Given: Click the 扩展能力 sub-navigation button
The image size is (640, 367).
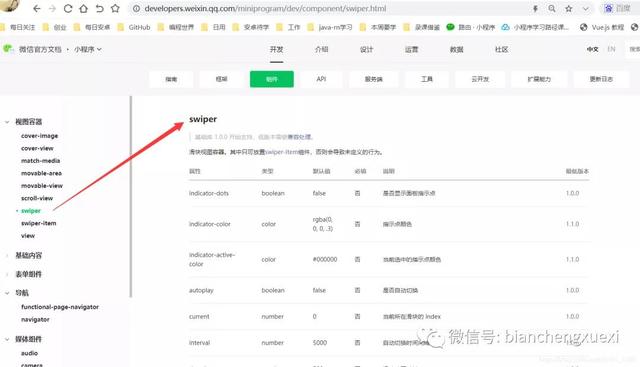Looking at the screenshot, I should [539, 79].
